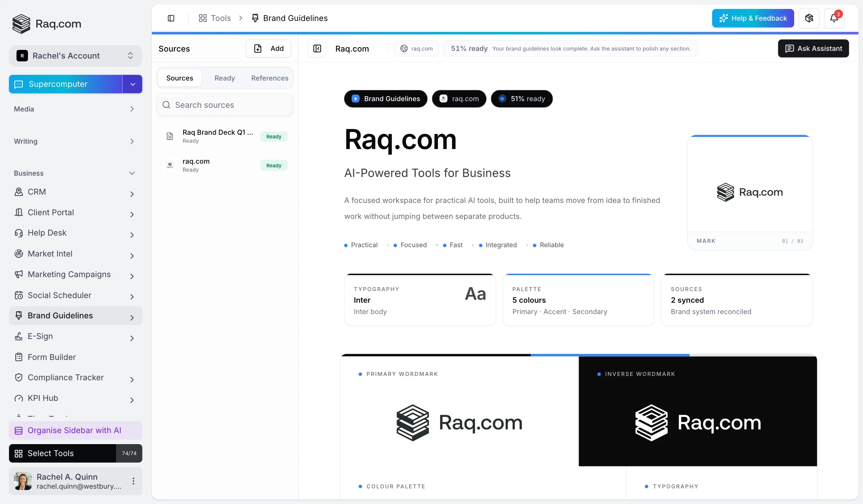
Task: Click the Raq.com logo in sidebar
Action: (x=47, y=24)
